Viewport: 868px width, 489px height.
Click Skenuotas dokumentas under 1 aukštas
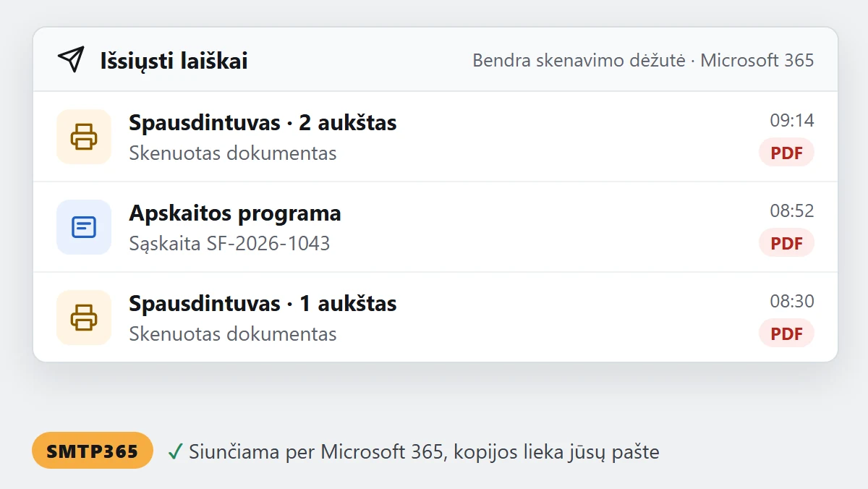pos(233,333)
